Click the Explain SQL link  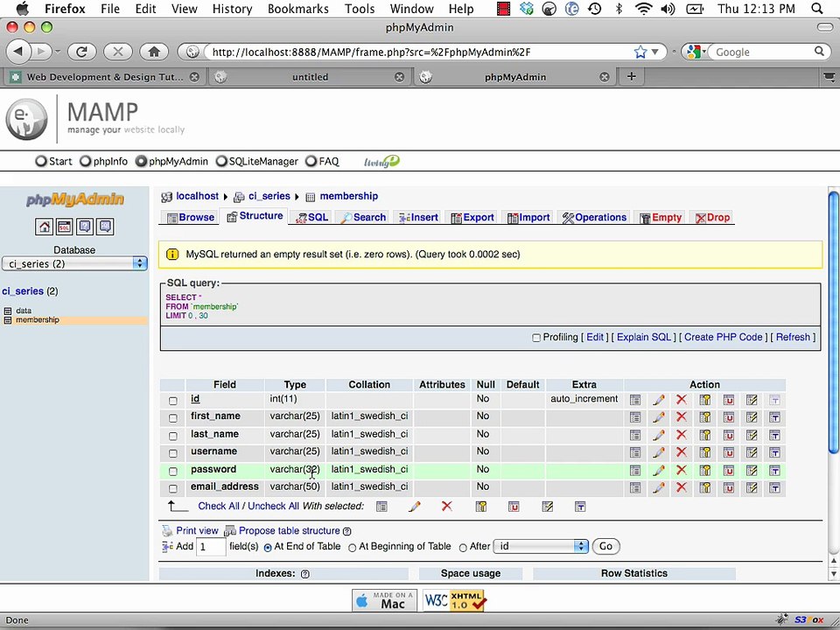pos(643,337)
